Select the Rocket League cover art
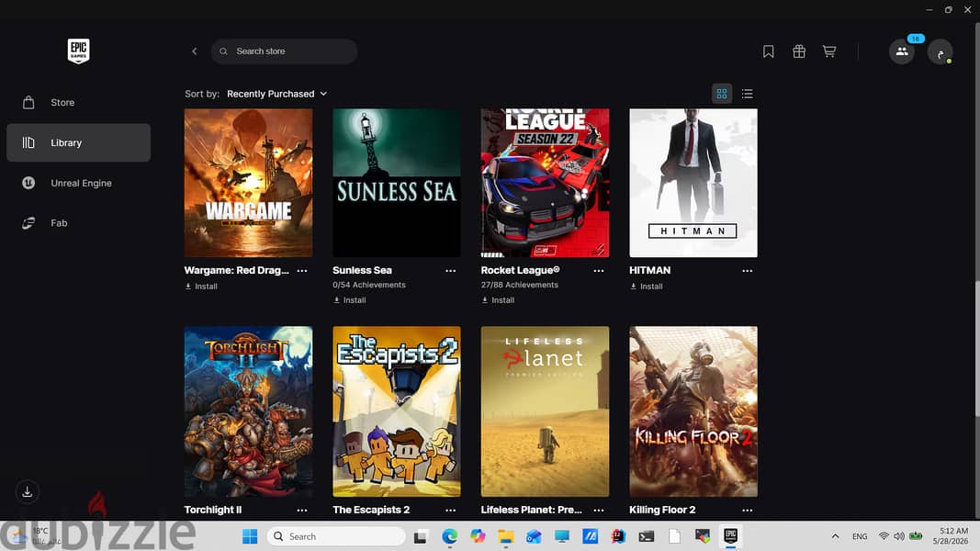Image resolution: width=980 pixels, height=551 pixels. coord(545,183)
